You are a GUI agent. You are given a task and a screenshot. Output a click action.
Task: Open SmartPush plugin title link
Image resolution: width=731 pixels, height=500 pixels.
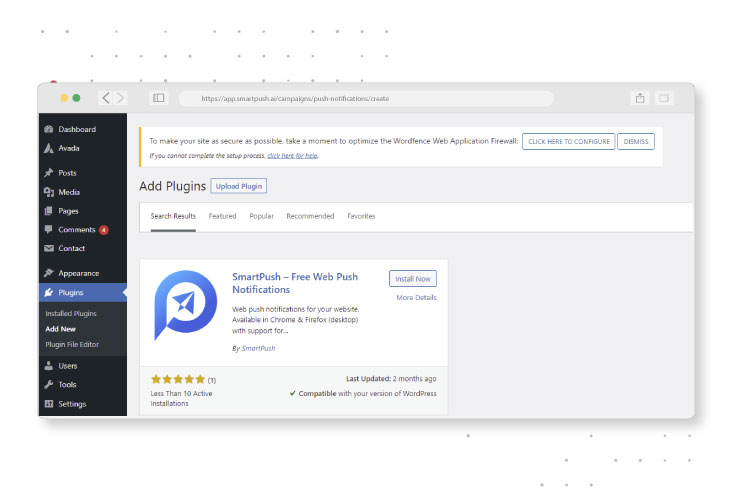pyautogui.click(x=295, y=283)
